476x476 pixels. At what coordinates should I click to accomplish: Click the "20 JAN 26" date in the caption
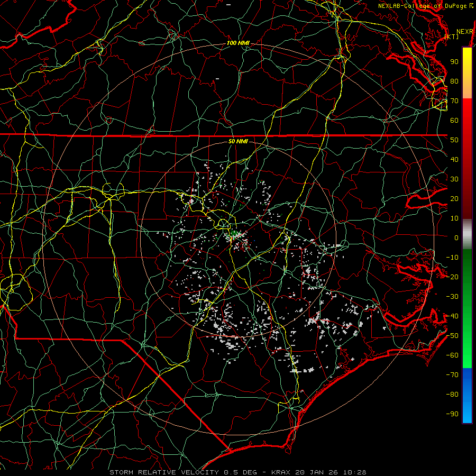coord(317,472)
